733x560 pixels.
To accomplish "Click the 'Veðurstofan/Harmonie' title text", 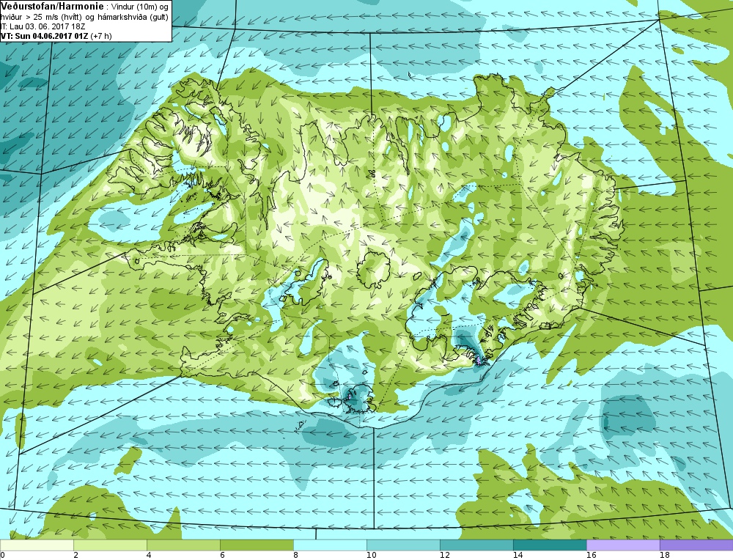I will (51, 6).
